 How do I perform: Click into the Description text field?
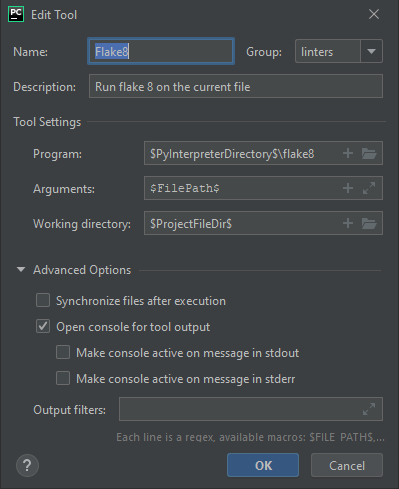[x=236, y=86]
